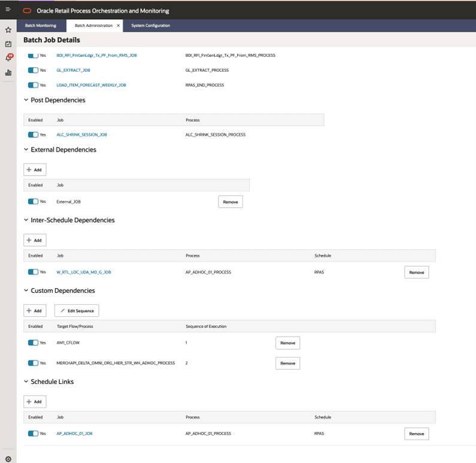The height and width of the screenshot is (463, 476).
Task: Collapse the Post Dependencies section
Action: (x=26, y=100)
